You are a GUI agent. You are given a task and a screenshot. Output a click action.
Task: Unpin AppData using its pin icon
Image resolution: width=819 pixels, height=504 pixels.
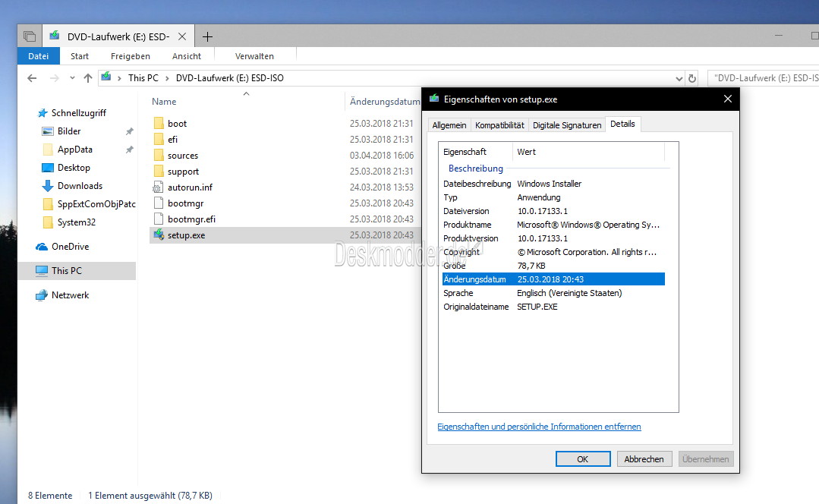tap(129, 150)
